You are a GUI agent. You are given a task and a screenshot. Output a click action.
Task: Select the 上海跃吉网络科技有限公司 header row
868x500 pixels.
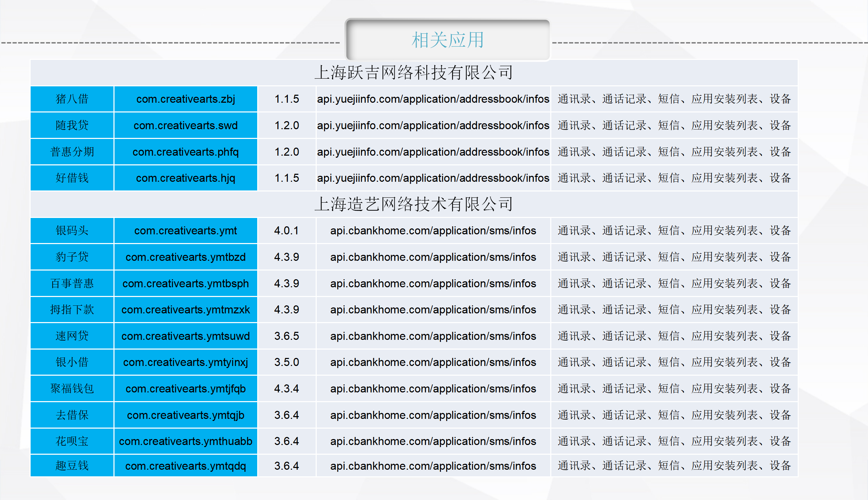pos(413,73)
